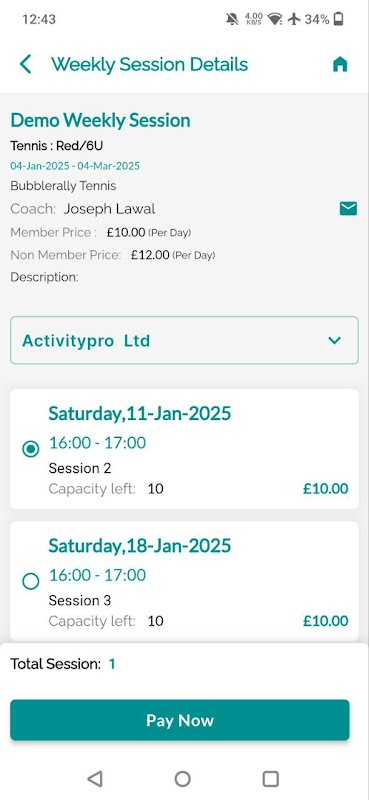Email coach Joseph Lawal via envelope icon
369x800 pixels.
(348, 208)
